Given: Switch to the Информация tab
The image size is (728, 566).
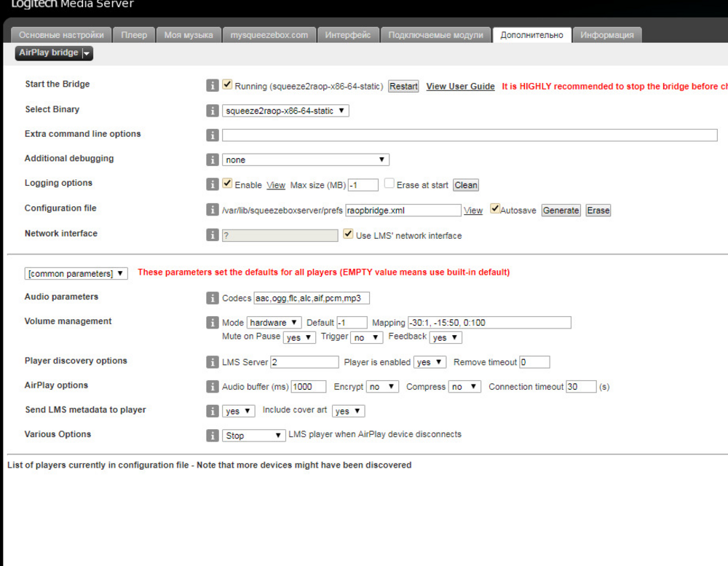Looking at the screenshot, I should point(607,35).
